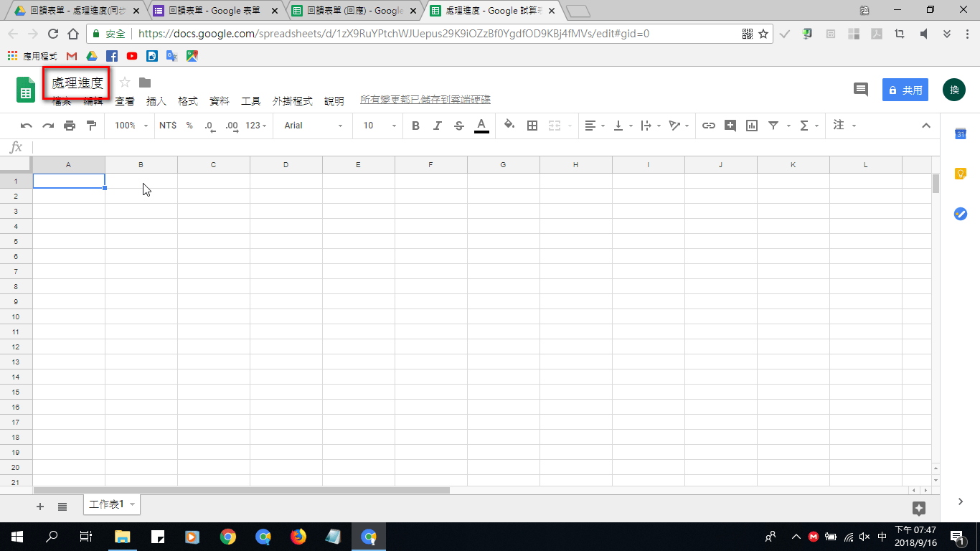Toggle strikethrough formatting
Viewport: 980px width, 551px height.
point(459,126)
